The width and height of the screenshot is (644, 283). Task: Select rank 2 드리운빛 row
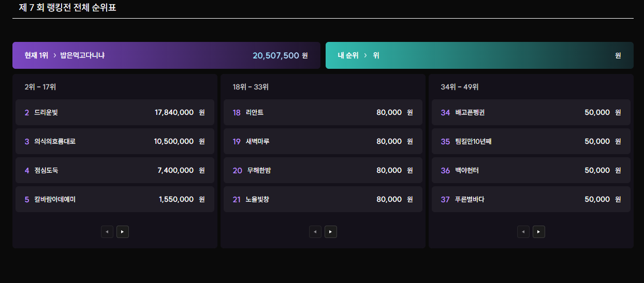[115, 112]
